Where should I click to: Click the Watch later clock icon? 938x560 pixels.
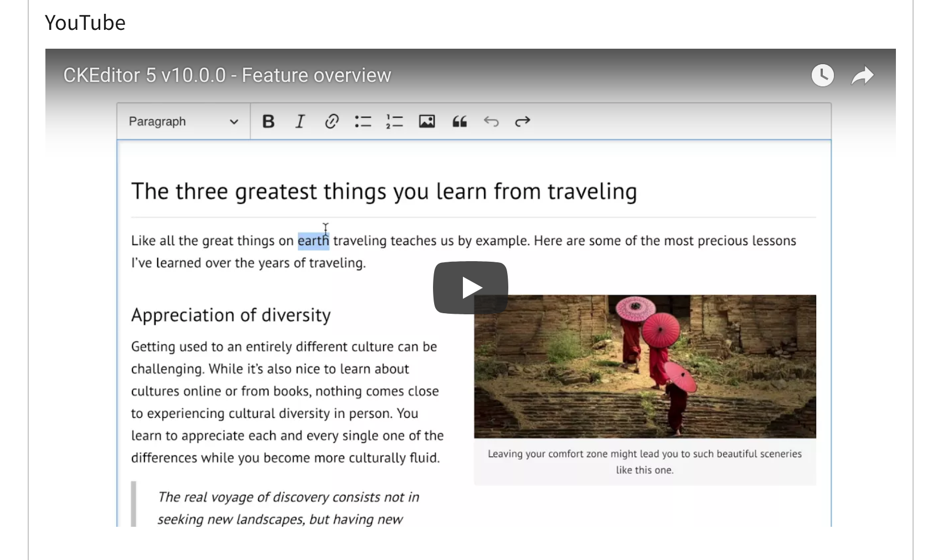coord(823,75)
